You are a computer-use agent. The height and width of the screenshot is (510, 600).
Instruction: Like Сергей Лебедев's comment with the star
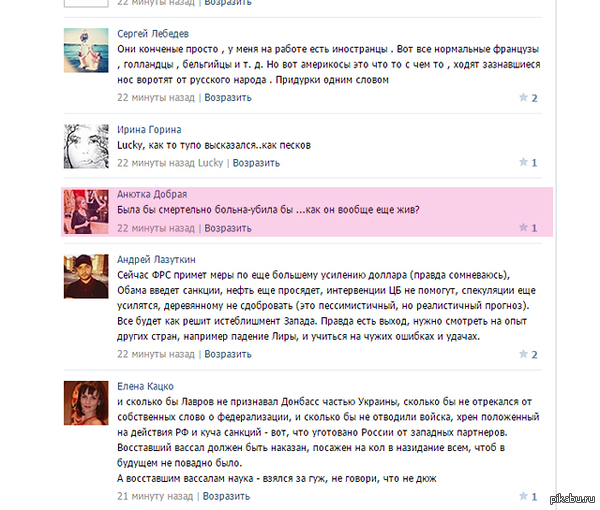[523, 97]
